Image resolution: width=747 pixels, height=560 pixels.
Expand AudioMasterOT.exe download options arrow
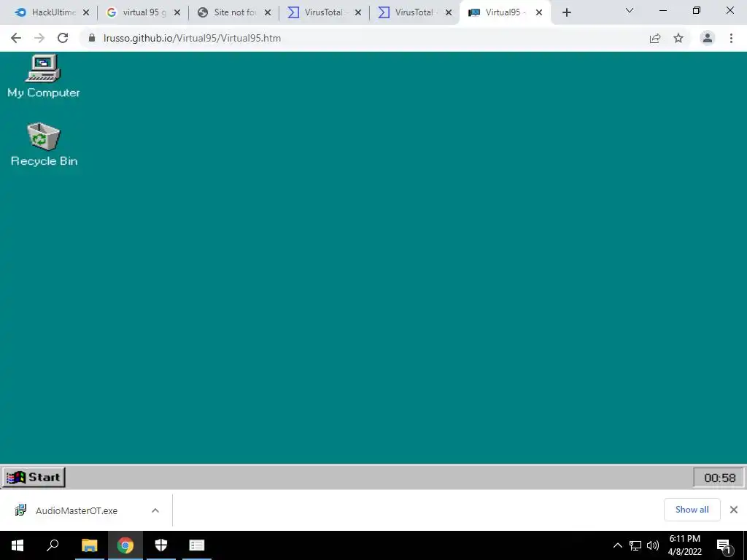pyautogui.click(x=155, y=510)
